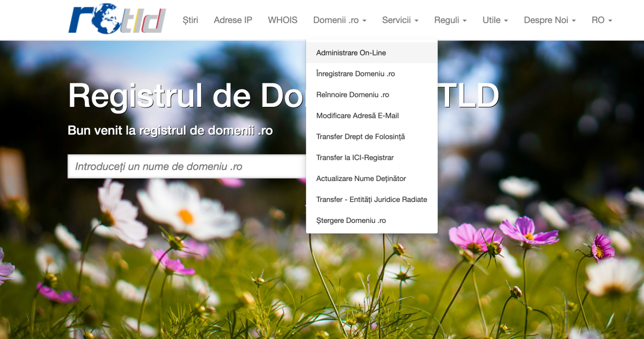
Task: Open the Adrese IP page
Action: [232, 20]
